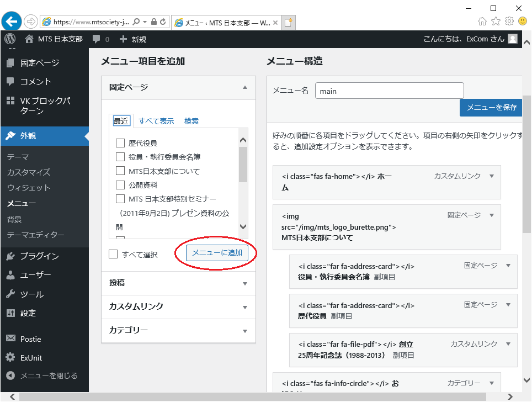This screenshot has width=532, height=402.
Task: Expand the カスタムリンク accordion section
Action: (178, 307)
